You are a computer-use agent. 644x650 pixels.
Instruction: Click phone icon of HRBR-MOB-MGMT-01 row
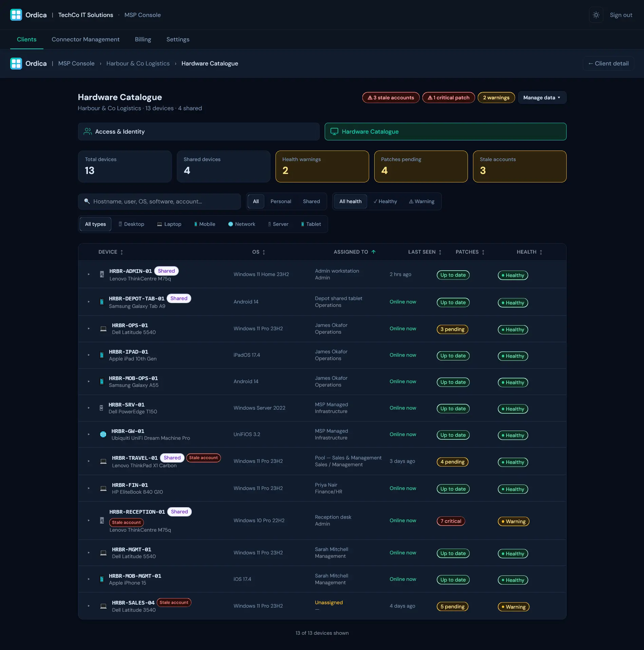pyautogui.click(x=101, y=579)
